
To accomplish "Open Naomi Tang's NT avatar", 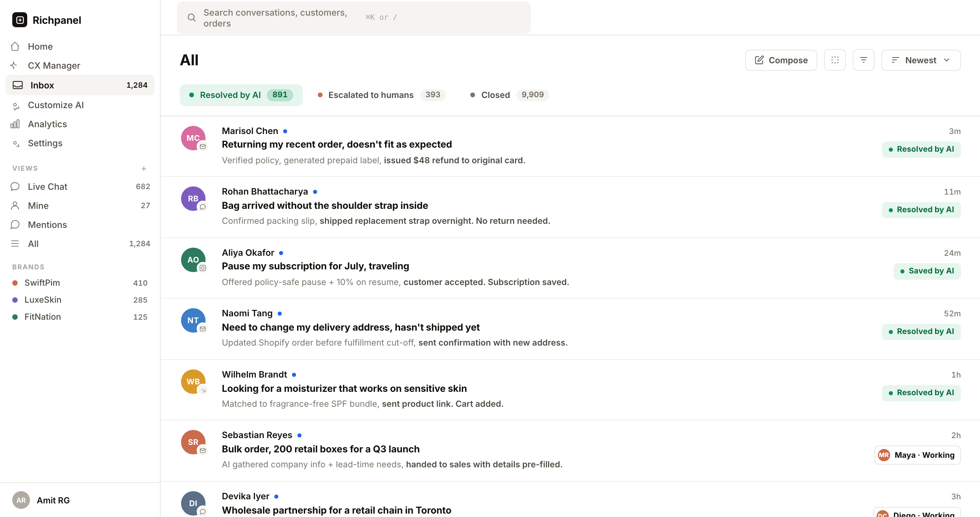I will 193,320.
